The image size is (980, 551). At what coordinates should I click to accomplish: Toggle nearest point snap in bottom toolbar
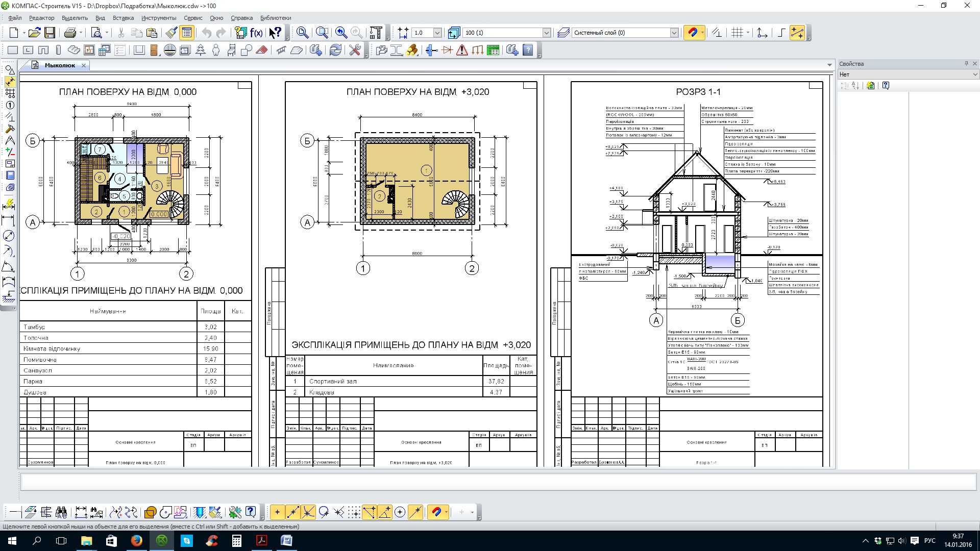(277, 512)
